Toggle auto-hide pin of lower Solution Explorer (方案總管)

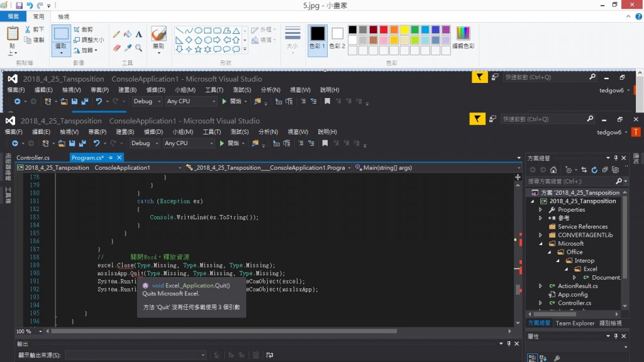[x=616, y=158]
